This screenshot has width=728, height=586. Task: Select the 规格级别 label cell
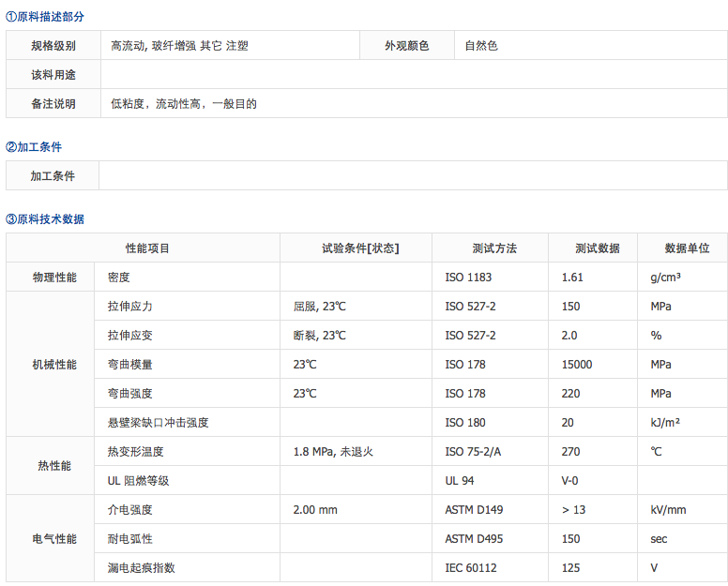[53, 46]
